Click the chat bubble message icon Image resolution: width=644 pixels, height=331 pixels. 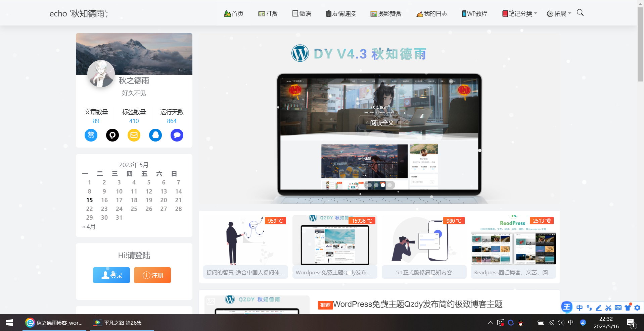point(177,135)
